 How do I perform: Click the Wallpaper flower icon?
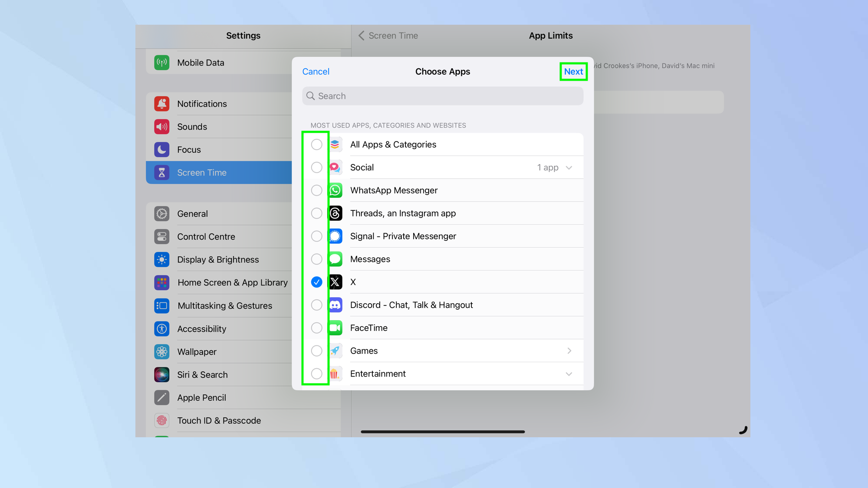[x=162, y=352]
